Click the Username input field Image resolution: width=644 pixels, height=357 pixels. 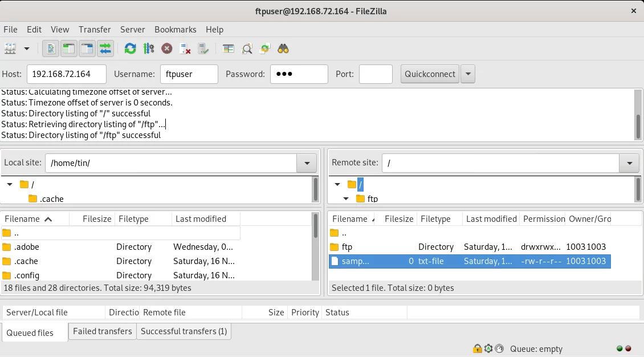click(189, 74)
